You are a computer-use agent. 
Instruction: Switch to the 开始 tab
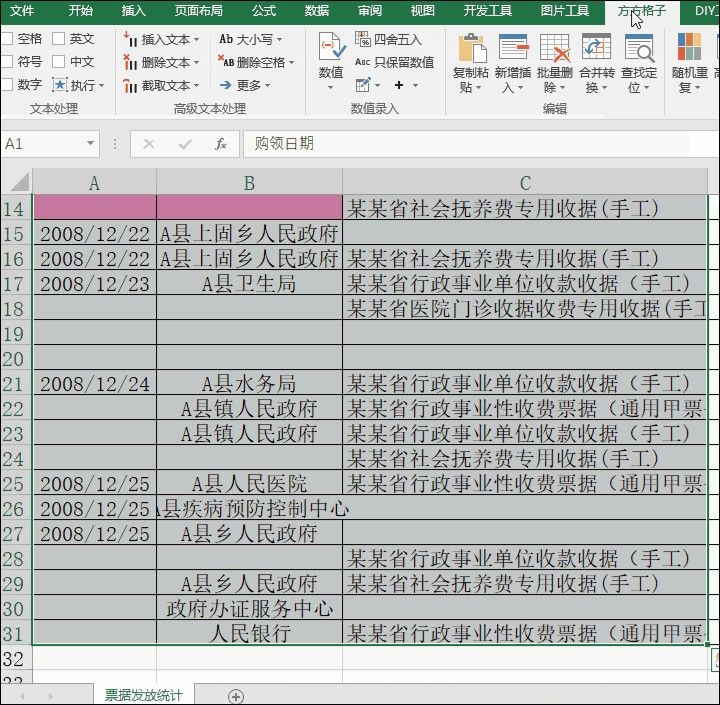point(80,10)
